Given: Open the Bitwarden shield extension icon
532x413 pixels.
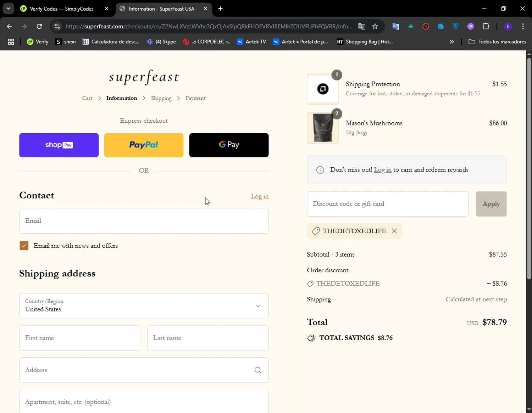Looking at the screenshot, I should pyautogui.click(x=456, y=26).
